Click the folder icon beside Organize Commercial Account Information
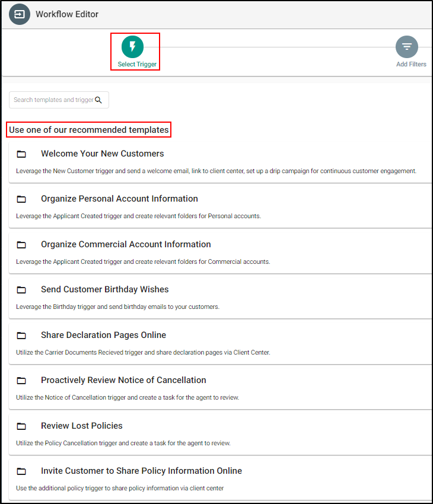 tap(21, 245)
